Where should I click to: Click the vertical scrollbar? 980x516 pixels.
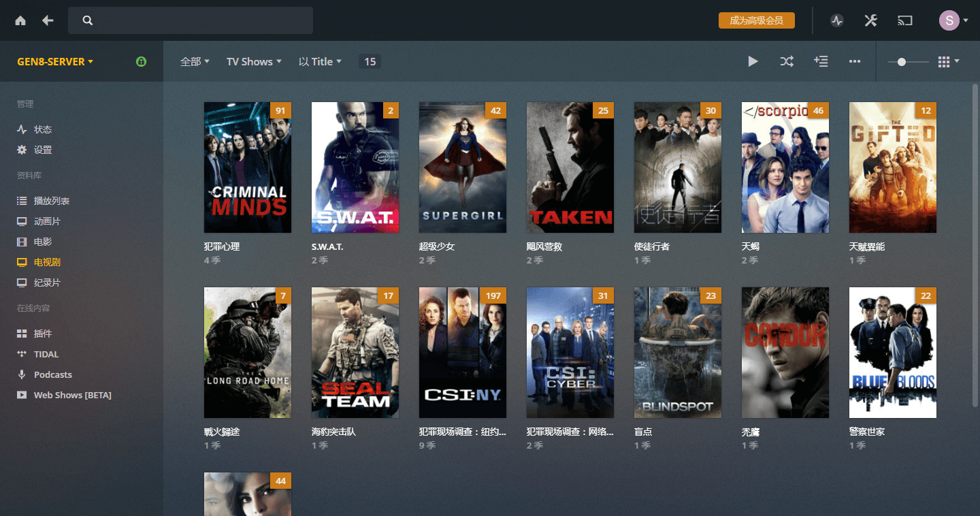pyautogui.click(x=977, y=245)
